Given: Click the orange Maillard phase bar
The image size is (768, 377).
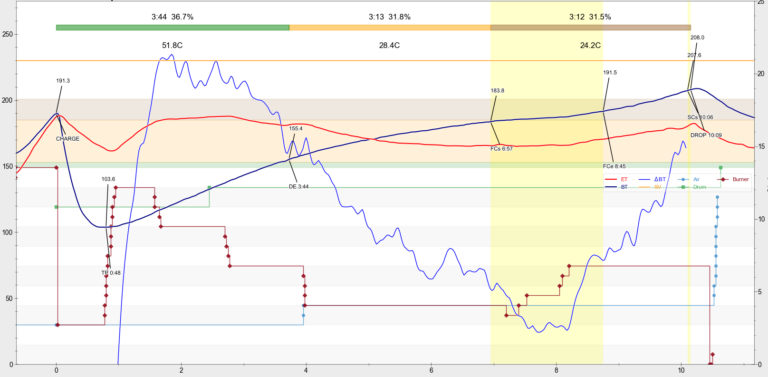Looking at the screenshot, I should click(x=390, y=27).
